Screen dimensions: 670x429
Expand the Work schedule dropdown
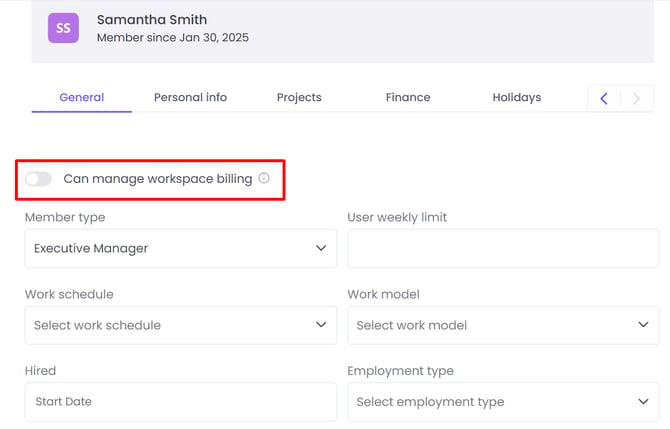tap(180, 325)
